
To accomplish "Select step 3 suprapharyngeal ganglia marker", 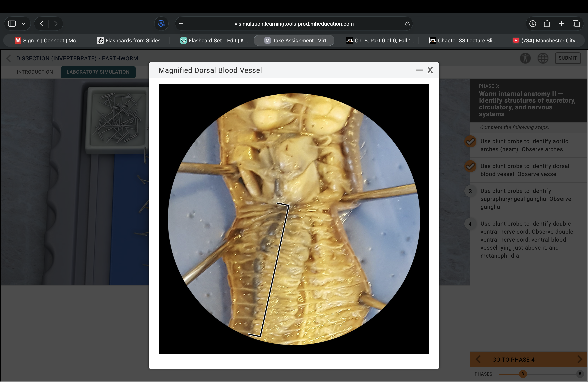I will 470,191.
